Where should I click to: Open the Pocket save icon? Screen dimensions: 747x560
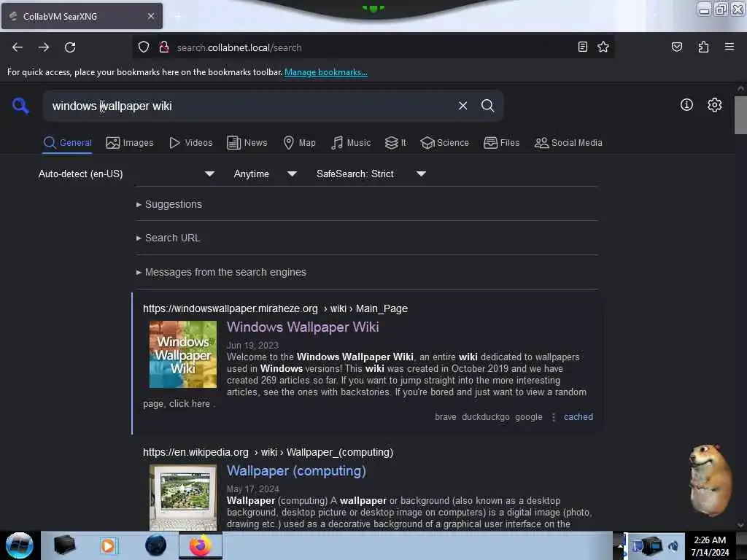[x=676, y=47]
